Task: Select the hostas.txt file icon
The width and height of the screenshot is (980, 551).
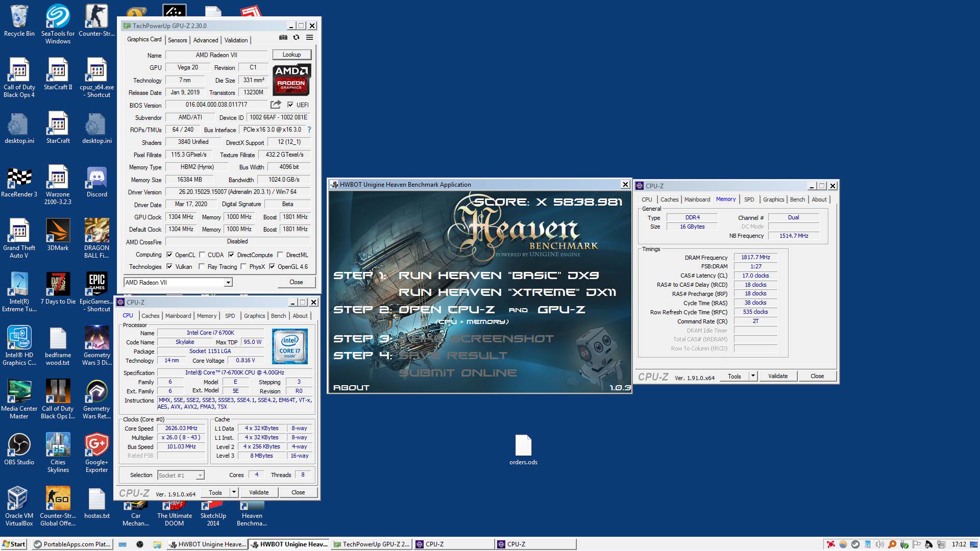Action: tap(97, 504)
